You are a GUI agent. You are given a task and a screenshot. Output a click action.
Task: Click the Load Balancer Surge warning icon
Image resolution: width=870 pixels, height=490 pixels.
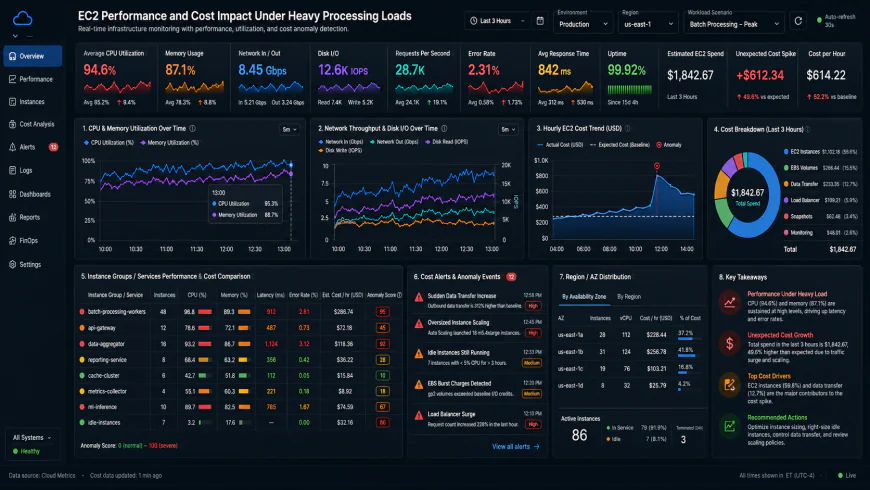(419, 415)
